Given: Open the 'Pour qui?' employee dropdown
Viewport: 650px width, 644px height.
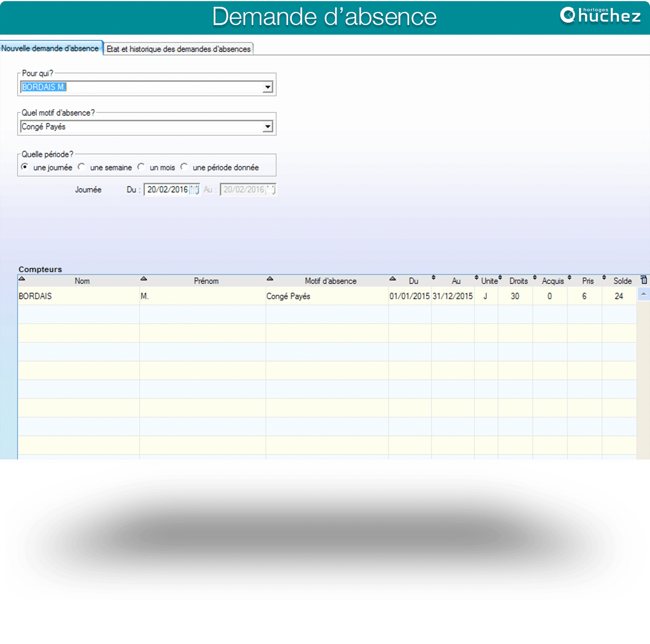Looking at the screenshot, I should pos(267,87).
